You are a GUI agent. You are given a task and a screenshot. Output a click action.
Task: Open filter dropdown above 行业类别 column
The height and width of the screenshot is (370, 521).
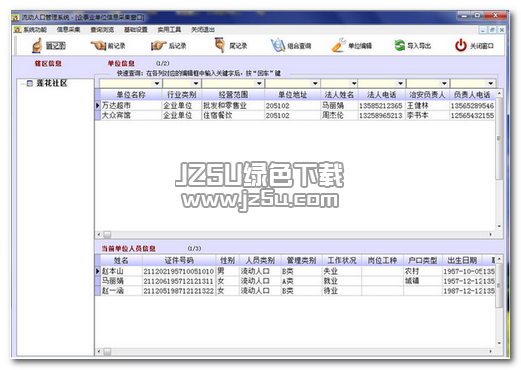point(196,83)
